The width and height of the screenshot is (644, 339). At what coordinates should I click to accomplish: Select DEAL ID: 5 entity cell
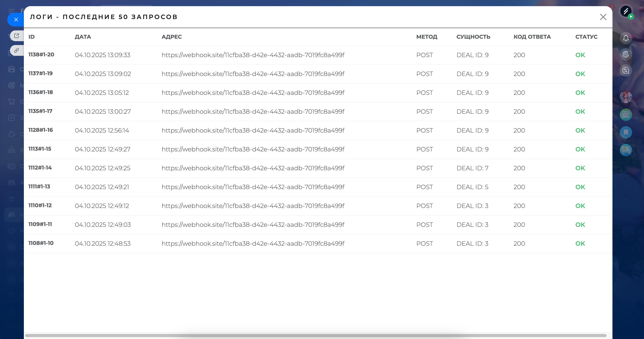[472, 187]
